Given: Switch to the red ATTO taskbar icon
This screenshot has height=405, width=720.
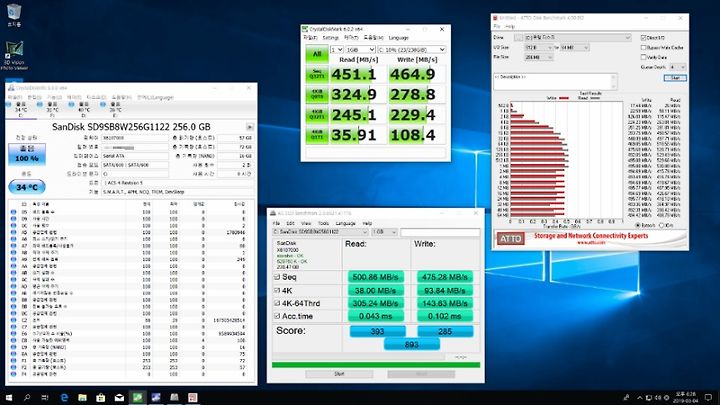Looking at the screenshot, I should (x=192, y=397).
